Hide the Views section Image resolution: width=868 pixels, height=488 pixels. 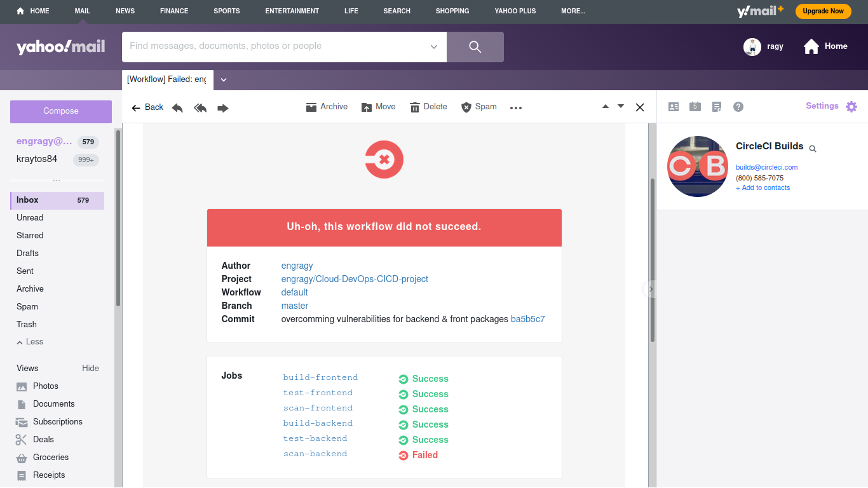click(x=90, y=369)
